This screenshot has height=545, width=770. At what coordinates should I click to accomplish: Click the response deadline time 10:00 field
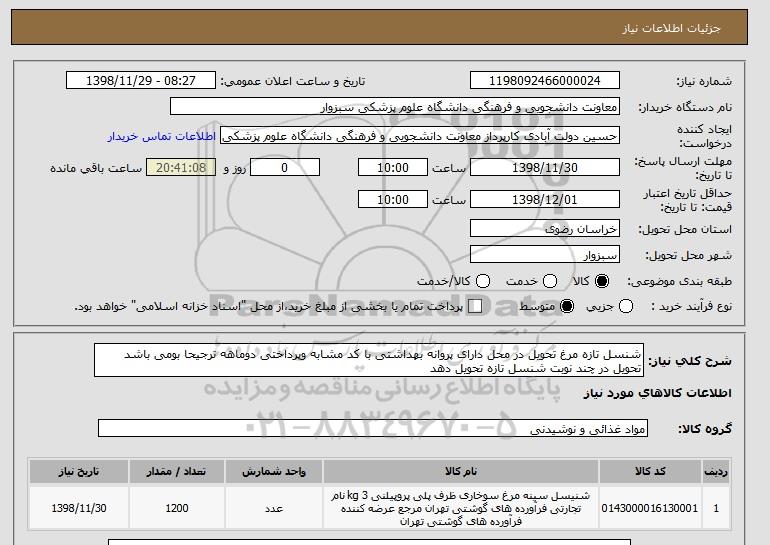(x=393, y=167)
